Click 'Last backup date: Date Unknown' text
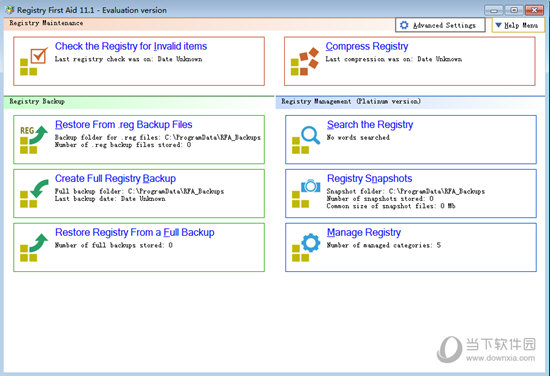The height and width of the screenshot is (376, 550). pyautogui.click(x=110, y=199)
